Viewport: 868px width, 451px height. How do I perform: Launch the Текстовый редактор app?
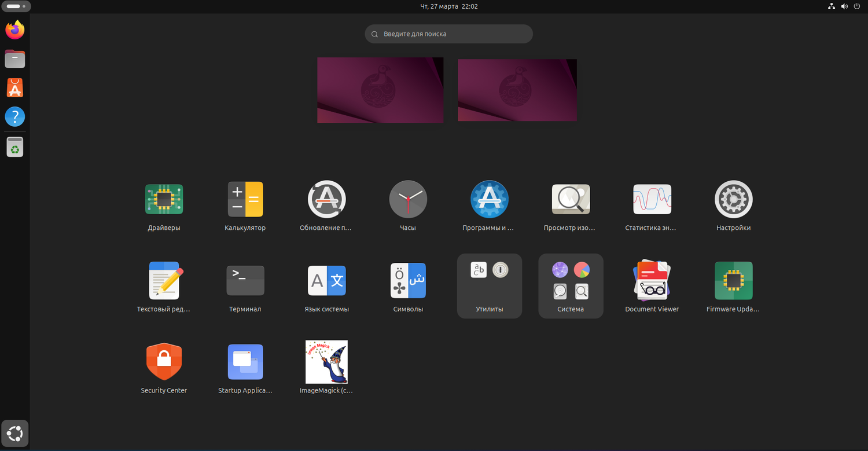click(x=164, y=281)
